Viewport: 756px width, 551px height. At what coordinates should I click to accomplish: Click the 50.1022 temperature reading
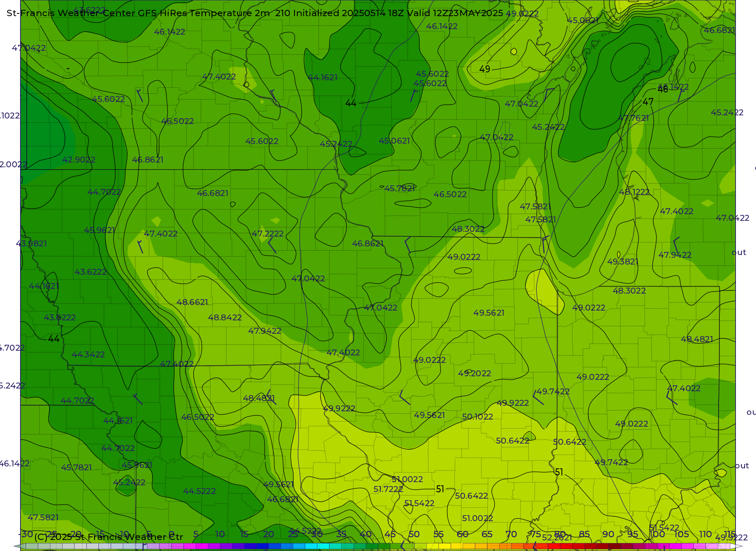[x=478, y=417]
